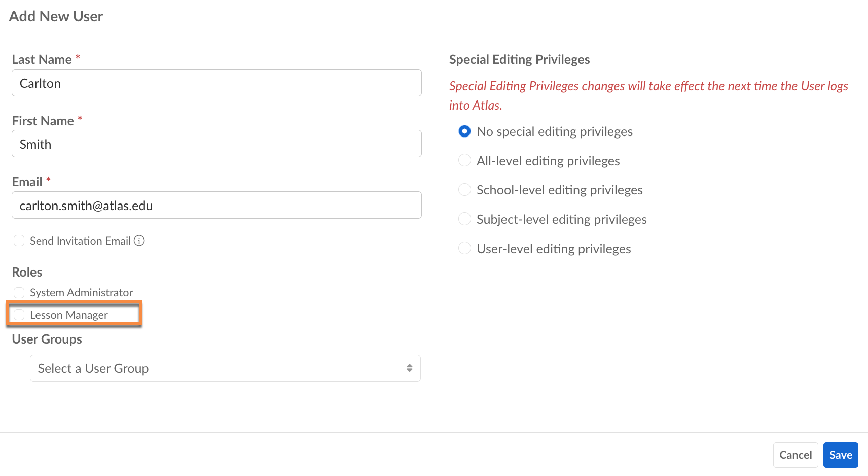Choose School-level editing privileges
Viewport: 868px width, 476px height.
(464, 190)
